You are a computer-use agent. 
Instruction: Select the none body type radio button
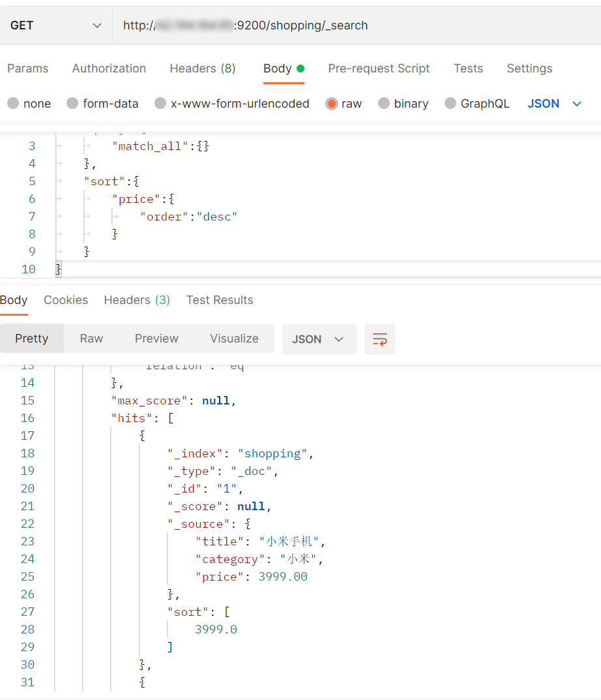(13, 104)
